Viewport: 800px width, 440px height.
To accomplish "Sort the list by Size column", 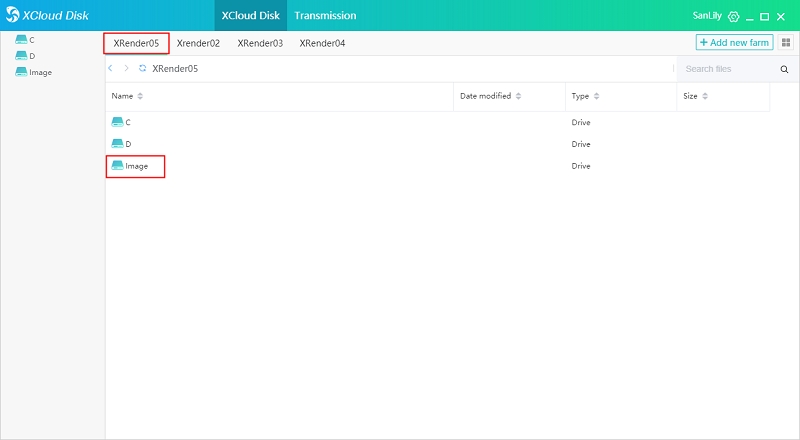I will click(704, 96).
